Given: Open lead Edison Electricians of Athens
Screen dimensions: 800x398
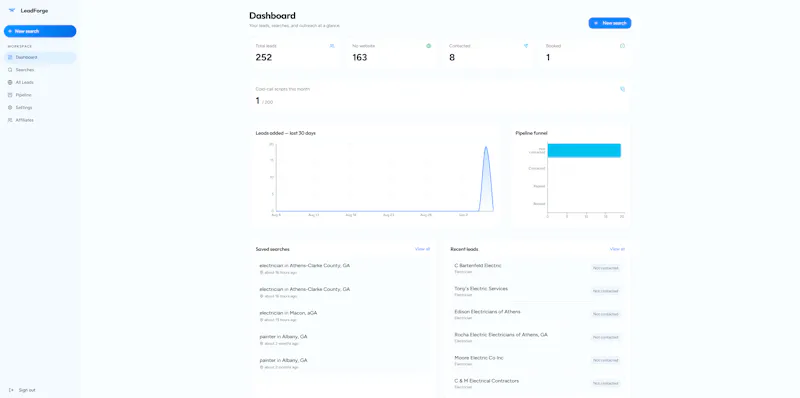Looking at the screenshot, I should click(x=487, y=311).
